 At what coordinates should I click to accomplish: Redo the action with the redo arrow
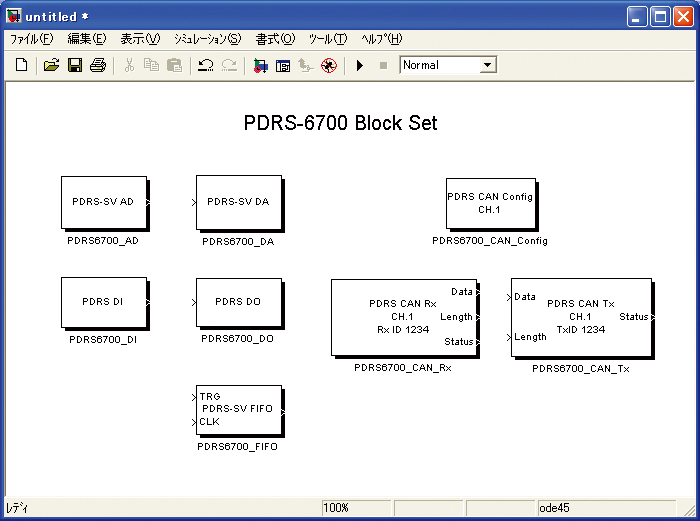tap(229, 65)
